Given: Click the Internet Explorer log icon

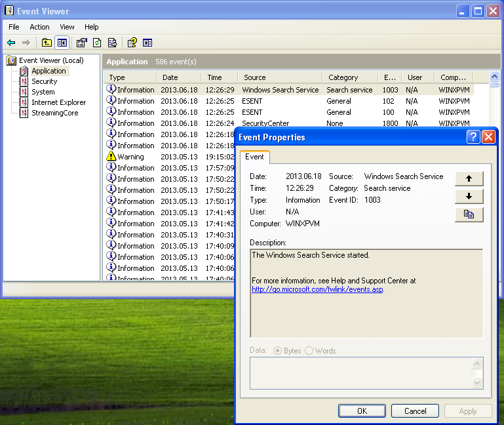Looking at the screenshot, I should (24, 102).
